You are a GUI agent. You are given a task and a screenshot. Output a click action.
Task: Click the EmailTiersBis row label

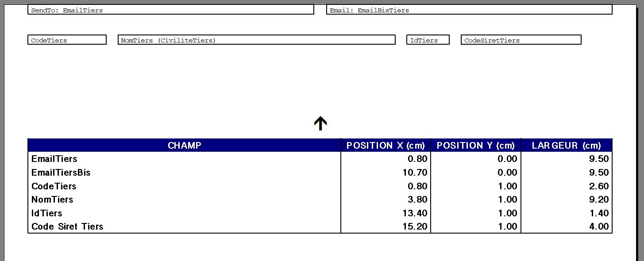pyautogui.click(x=61, y=173)
